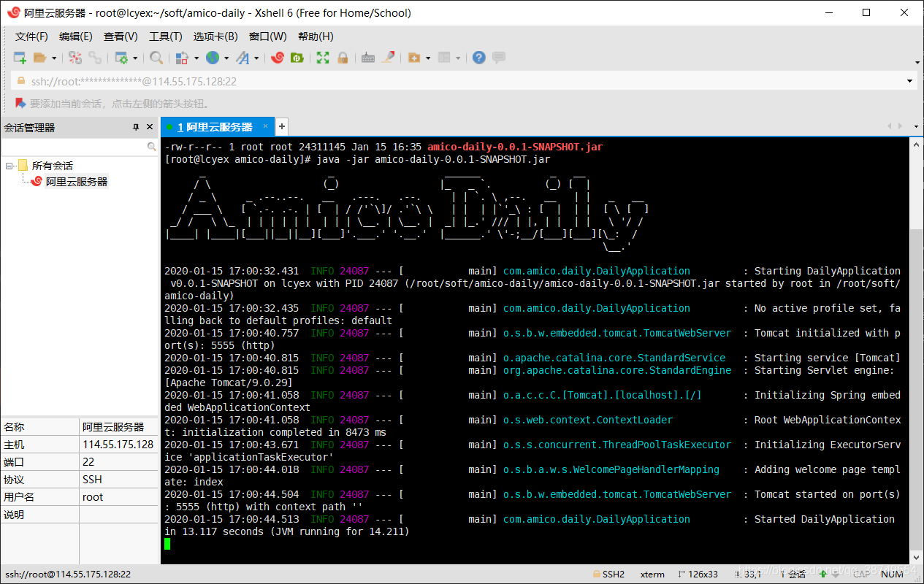
Task: Click the font 'A' toolbar icon
Action: pos(242,58)
